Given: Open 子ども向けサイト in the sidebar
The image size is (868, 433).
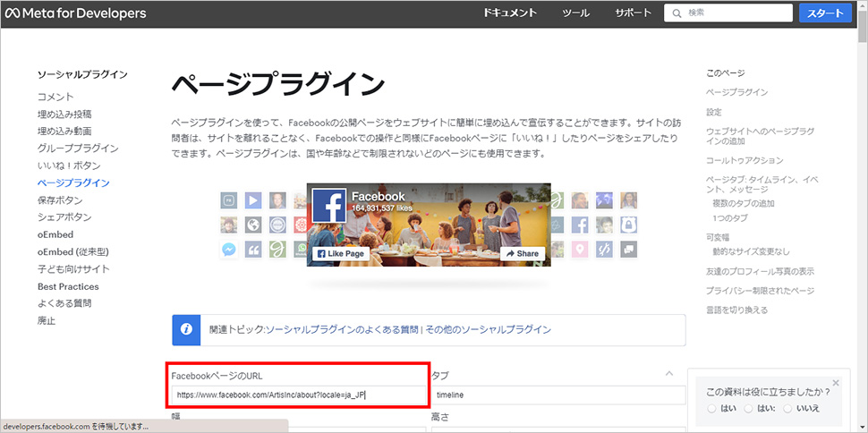Looking at the screenshot, I should click(x=73, y=269).
